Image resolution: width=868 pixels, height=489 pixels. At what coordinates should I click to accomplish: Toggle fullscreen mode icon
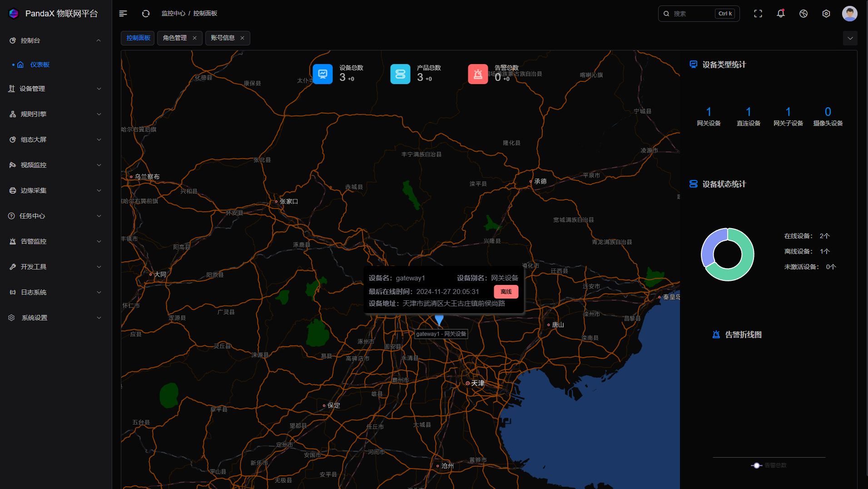coord(758,14)
